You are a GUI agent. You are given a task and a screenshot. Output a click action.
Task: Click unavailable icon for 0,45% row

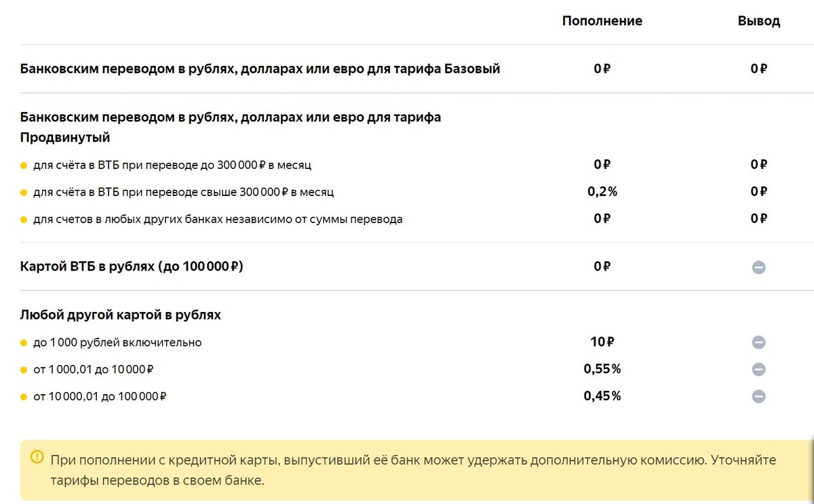click(x=759, y=397)
